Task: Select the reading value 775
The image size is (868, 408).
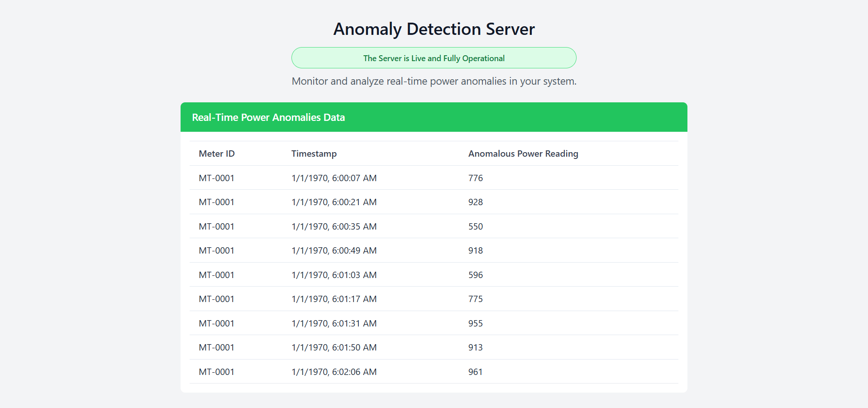Action: 476,299
